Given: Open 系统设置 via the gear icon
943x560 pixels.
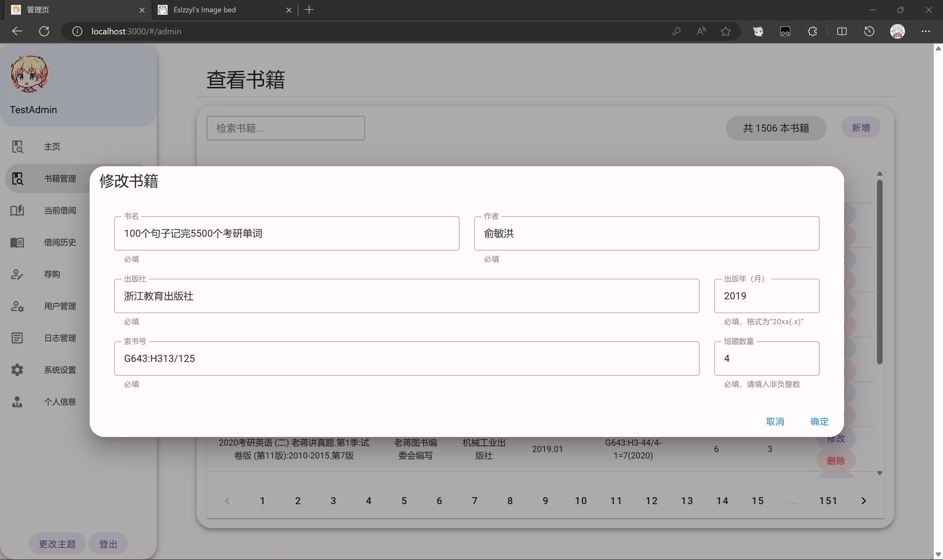Looking at the screenshot, I should 17,370.
